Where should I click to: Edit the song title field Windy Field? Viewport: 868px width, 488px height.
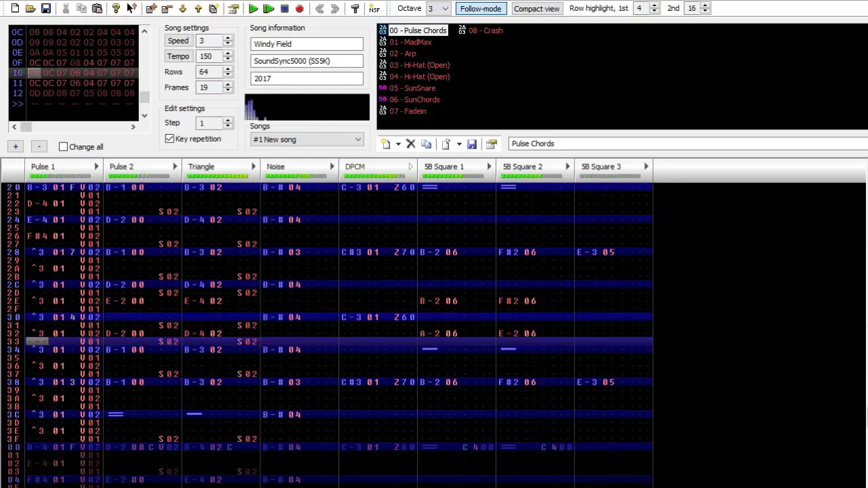click(x=307, y=44)
